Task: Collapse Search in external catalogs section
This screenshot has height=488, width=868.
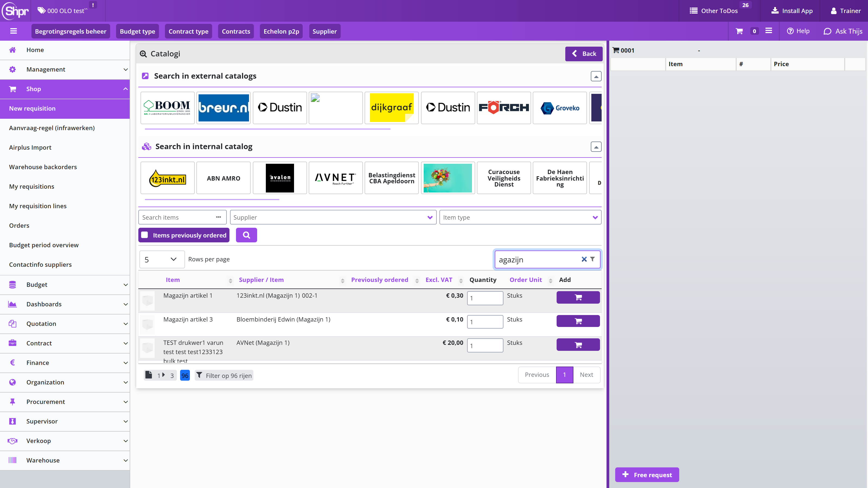Action: [x=596, y=76]
